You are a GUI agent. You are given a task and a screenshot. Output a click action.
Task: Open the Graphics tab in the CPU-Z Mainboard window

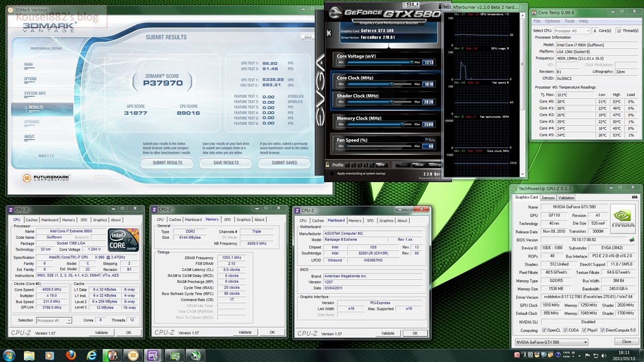click(386, 220)
